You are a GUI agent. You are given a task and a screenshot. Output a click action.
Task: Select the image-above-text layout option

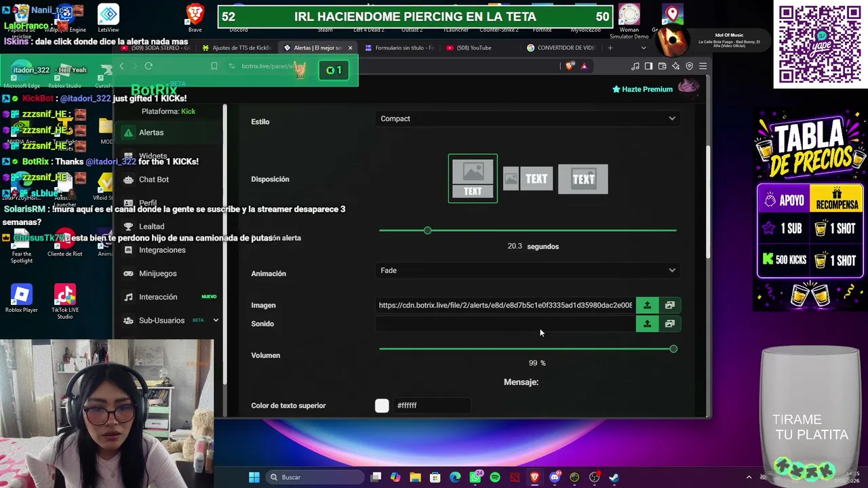[473, 179]
